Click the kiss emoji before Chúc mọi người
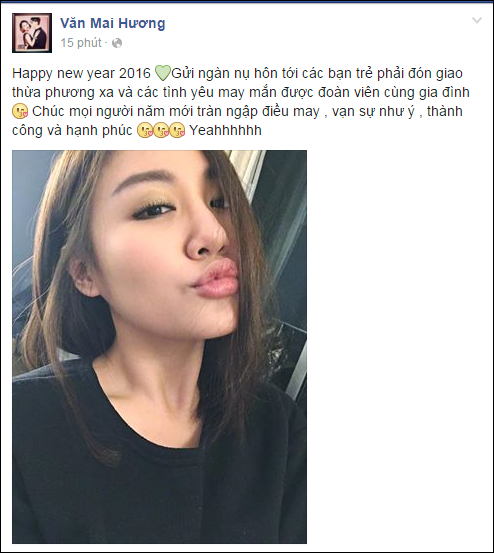494x553 pixels. coord(20,111)
